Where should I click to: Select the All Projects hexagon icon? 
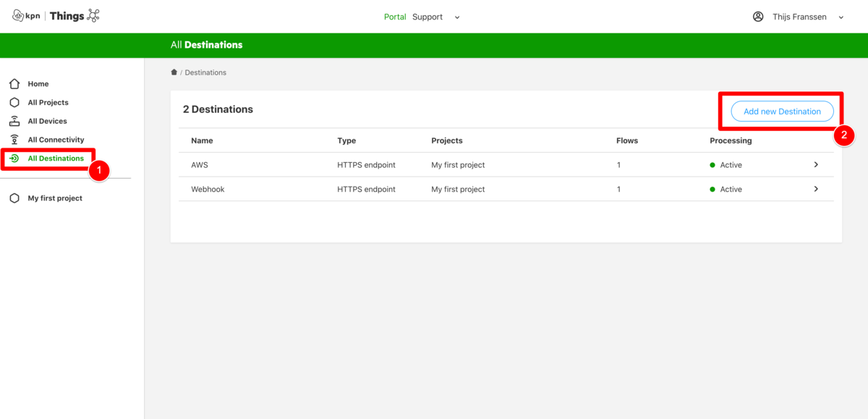[14, 103]
